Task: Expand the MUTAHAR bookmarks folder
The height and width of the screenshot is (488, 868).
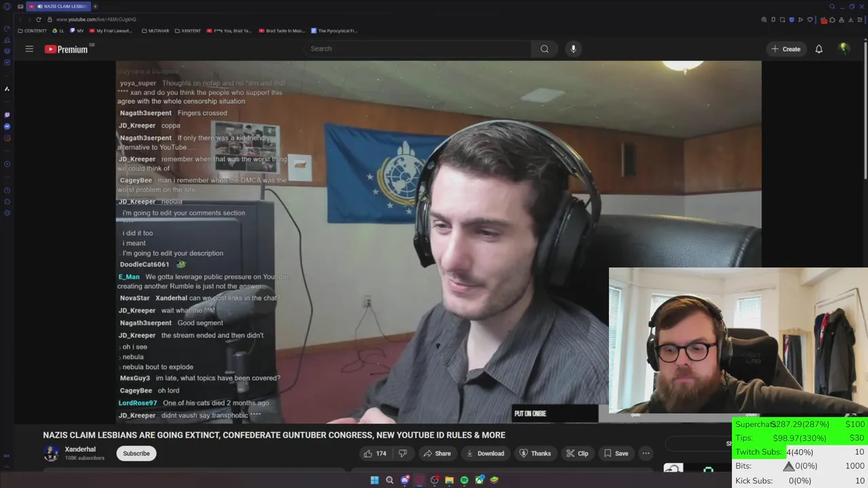Action: pyautogui.click(x=155, y=30)
